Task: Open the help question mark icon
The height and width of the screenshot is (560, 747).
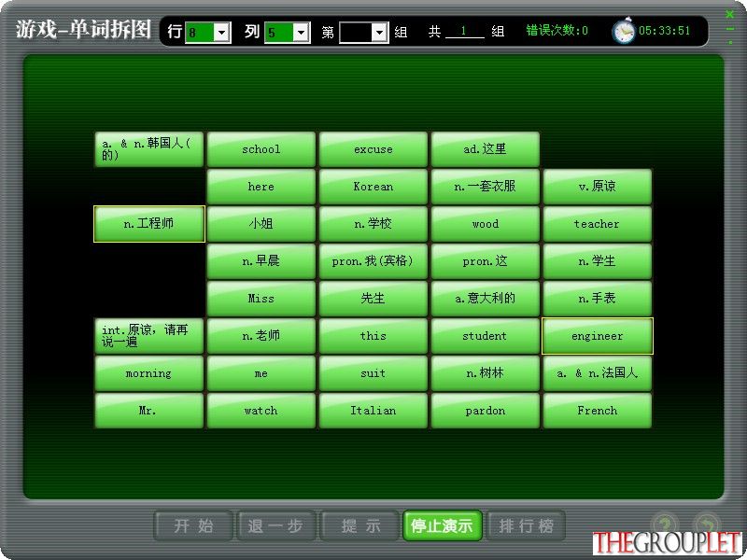Action: pyautogui.click(x=664, y=523)
